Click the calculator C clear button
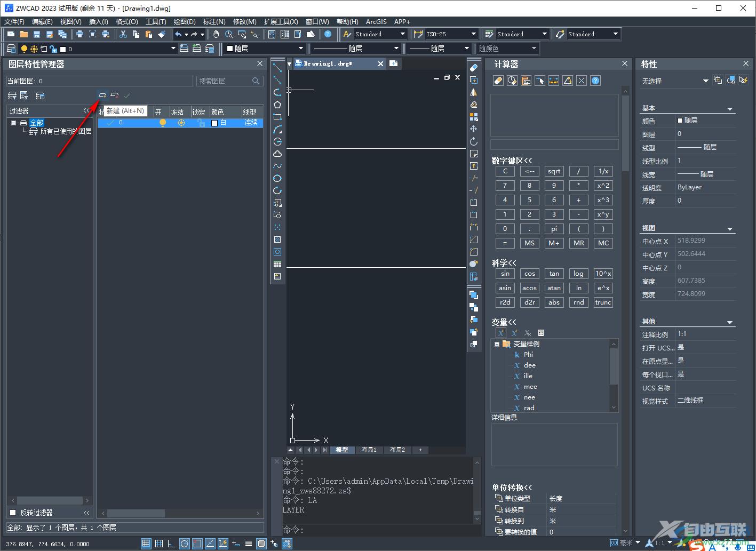 pyautogui.click(x=505, y=171)
